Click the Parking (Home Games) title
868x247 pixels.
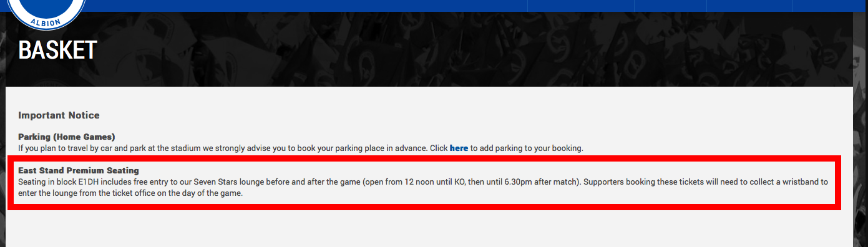67,137
